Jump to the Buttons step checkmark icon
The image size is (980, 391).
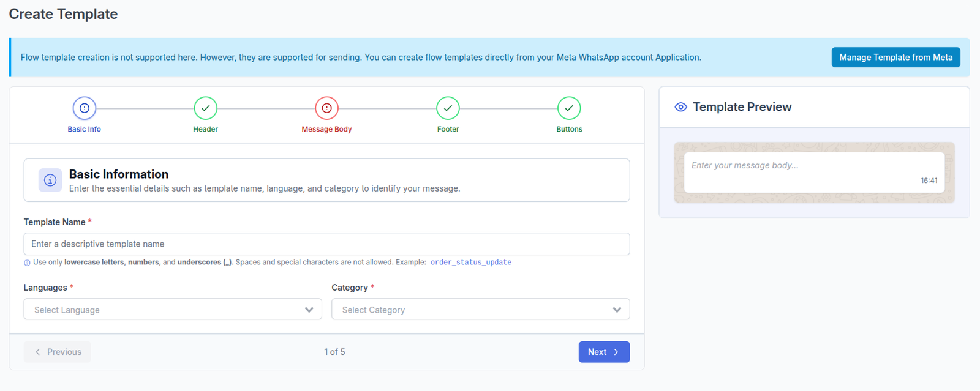click(x=569, y=108)
